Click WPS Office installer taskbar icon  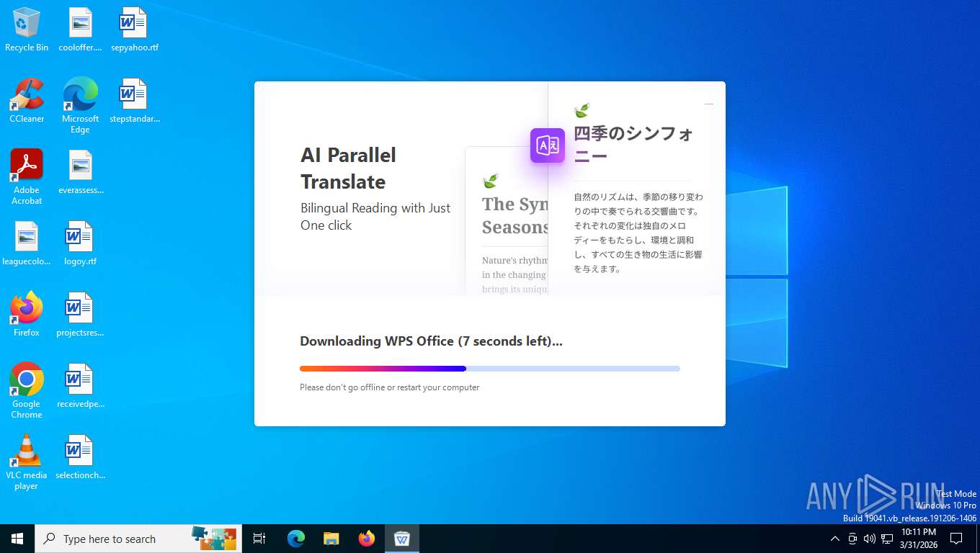402,539
